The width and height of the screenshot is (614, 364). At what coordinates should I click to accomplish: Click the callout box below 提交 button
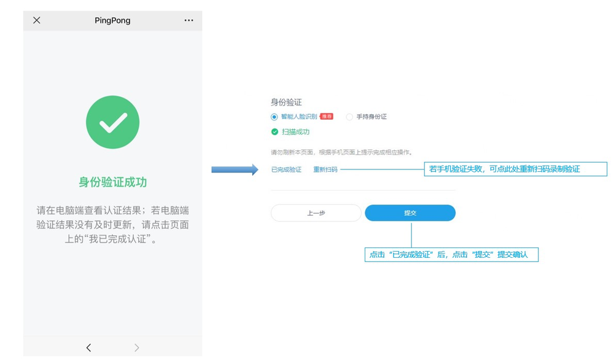point(451,254)
